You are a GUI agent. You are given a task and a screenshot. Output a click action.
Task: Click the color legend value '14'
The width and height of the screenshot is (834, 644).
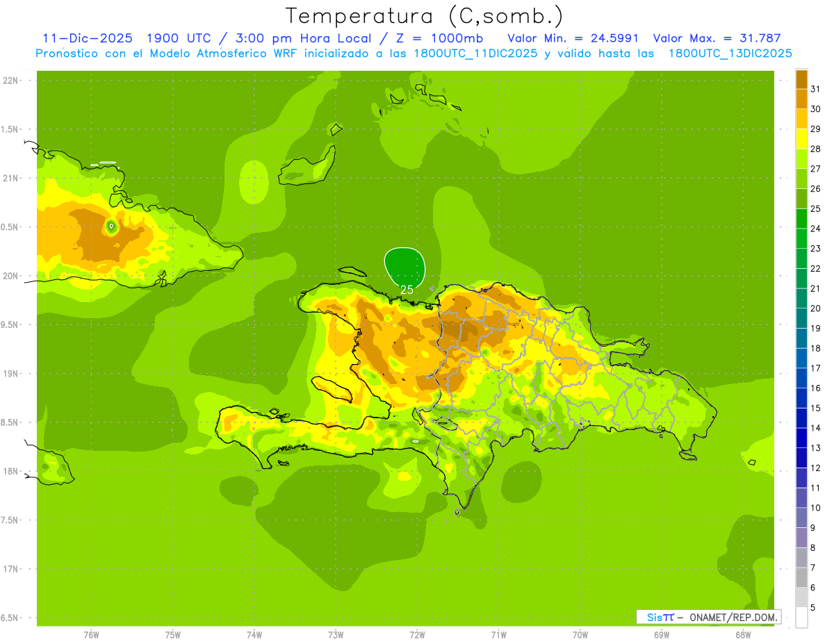point(816,428)
